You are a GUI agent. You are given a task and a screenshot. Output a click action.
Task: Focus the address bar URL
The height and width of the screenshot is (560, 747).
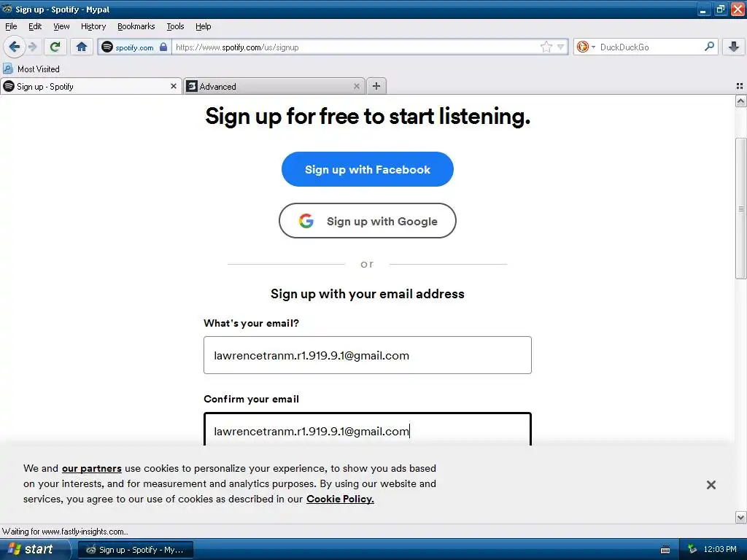point(356,47)
